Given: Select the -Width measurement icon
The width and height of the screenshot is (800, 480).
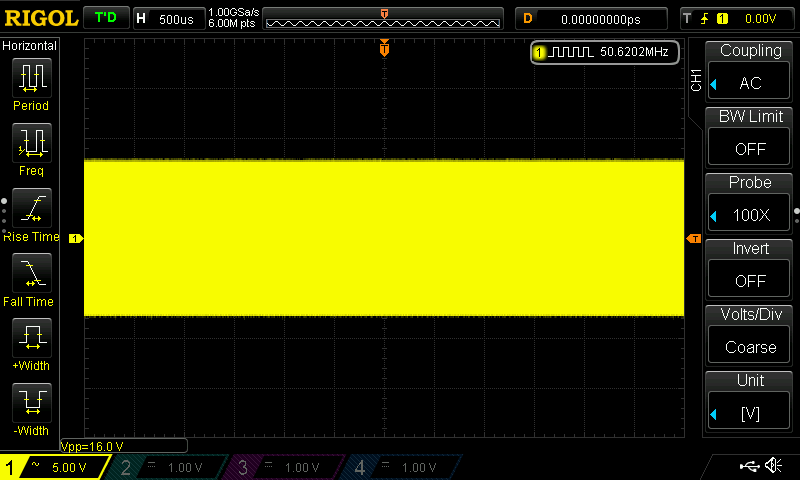Looking at the screenshot, I should (32, 402).
